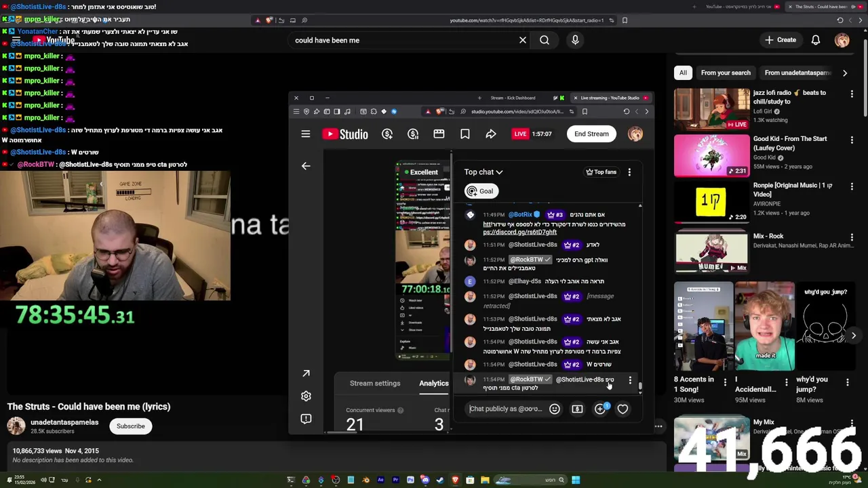The image size is (868, 488).
Task: Open Top fans leaderboard button
Action: pyautogui.click(x=601, y=172)
